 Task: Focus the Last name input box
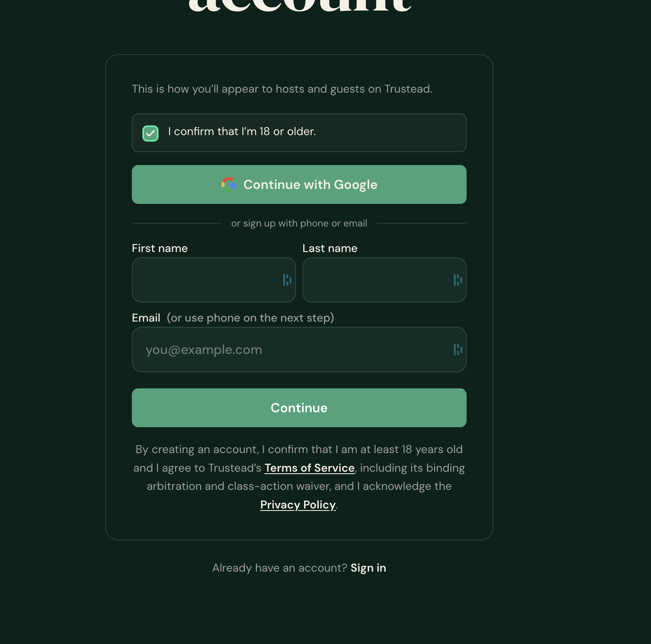point(385,280)
